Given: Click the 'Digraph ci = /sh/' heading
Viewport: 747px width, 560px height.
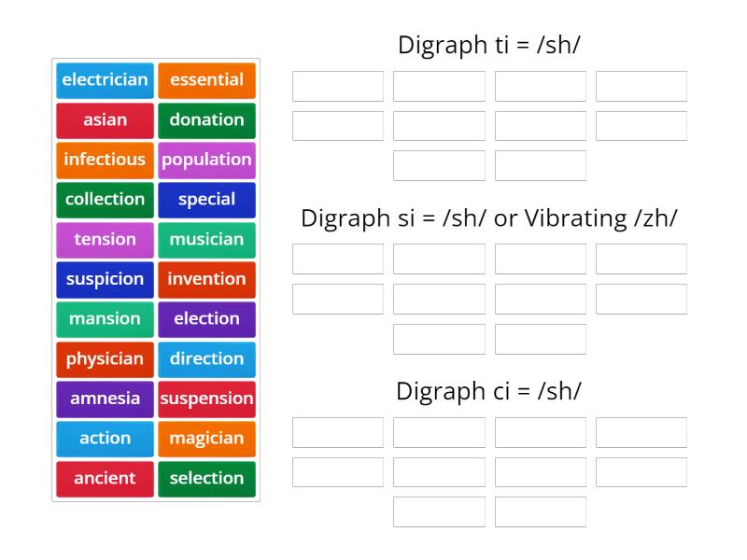Looking at the screenshot, I should [x=488, y=392].
